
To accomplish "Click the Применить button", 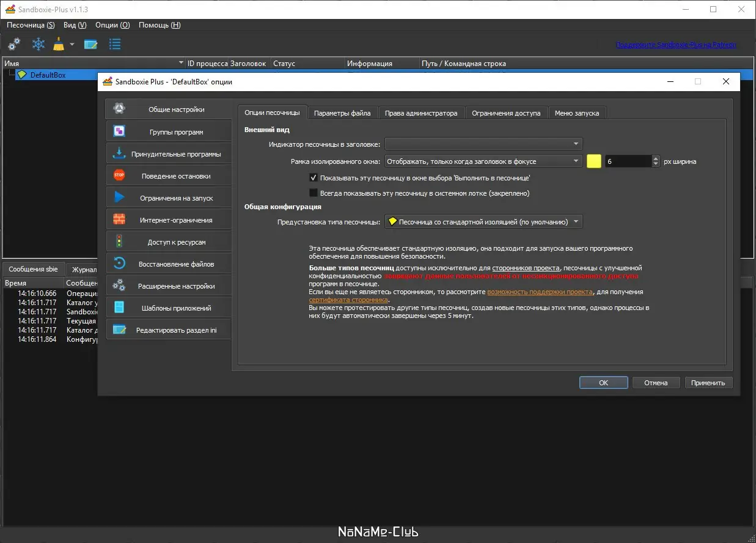I will (708, 383).
